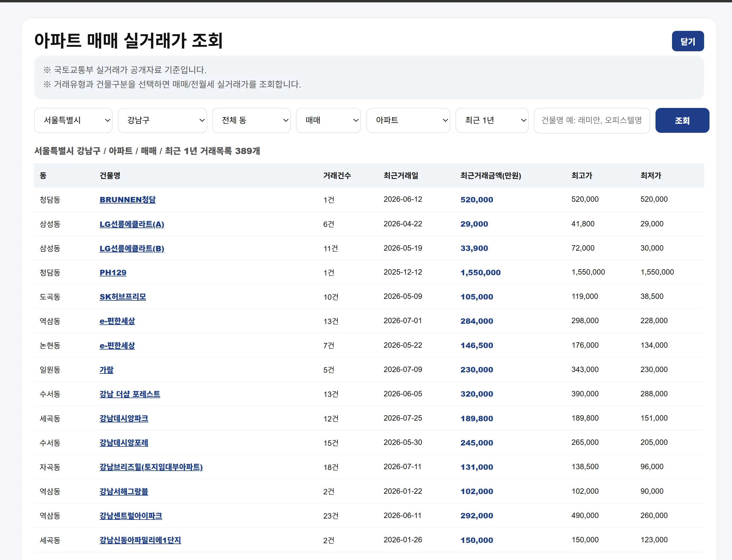732x560 pixels.
Task: Open the SK허브프리모 link
Action: pyautogui.click(x=123, y=297)
